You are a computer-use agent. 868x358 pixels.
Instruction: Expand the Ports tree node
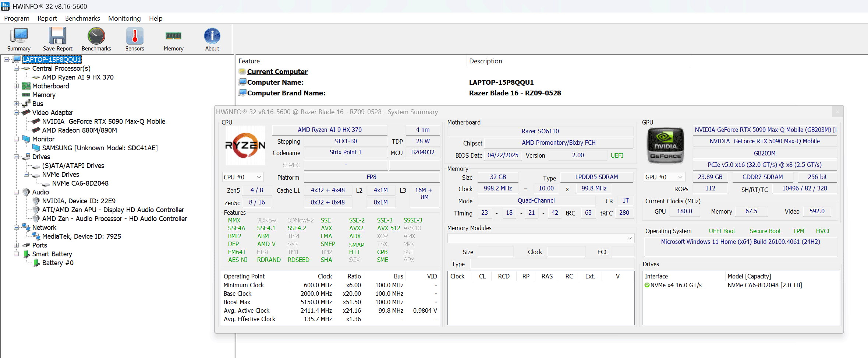[x=17, y=245]
